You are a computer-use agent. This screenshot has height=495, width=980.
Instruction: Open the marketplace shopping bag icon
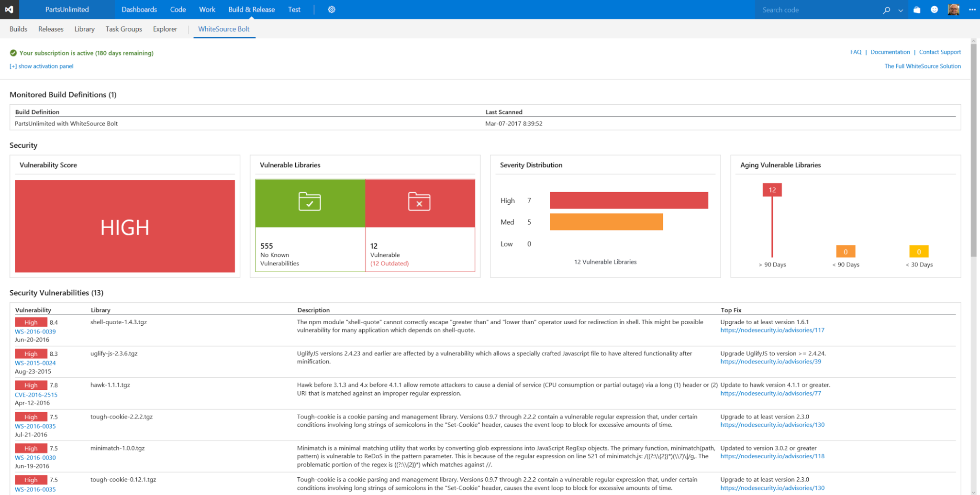917,10
